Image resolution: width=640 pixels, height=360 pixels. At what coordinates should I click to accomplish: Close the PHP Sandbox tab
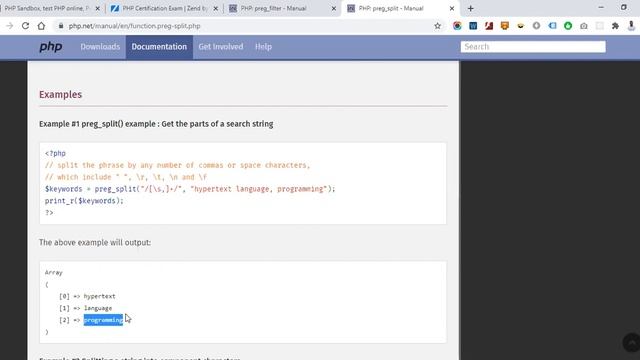[x=98, y=8]
